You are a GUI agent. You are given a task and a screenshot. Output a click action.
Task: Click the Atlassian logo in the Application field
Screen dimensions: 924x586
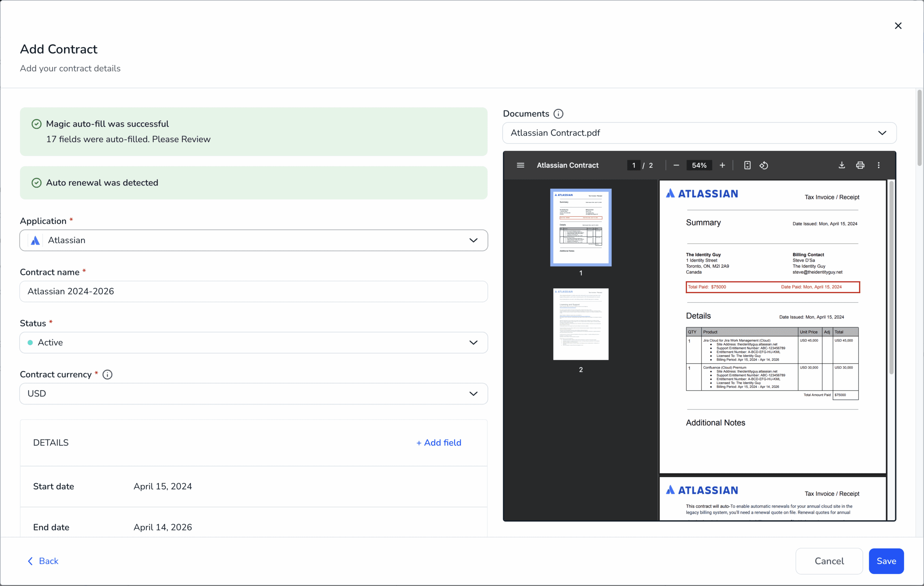35,240
